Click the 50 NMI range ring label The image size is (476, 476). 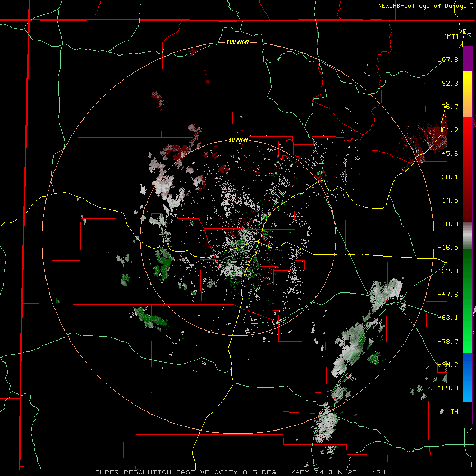[238, 140]
